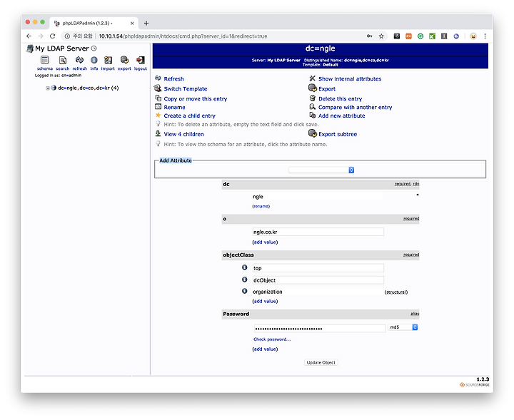Viewport: 514px width, 420px height.
Task: Click the (rename) link under dc
Action: pyautogui.click(x=261, y=206)
